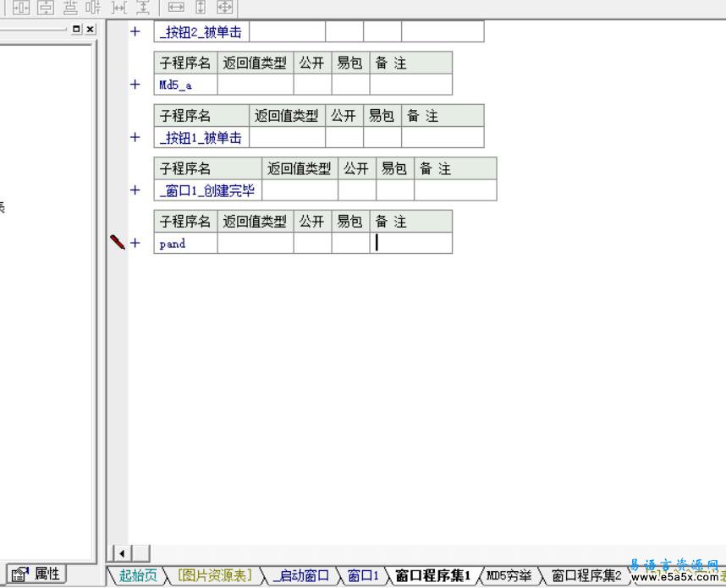This screenshot has height=588, width=726.
Task: Click the 返回值类型 cell of Md5_a row
Action: coord(256,85)
